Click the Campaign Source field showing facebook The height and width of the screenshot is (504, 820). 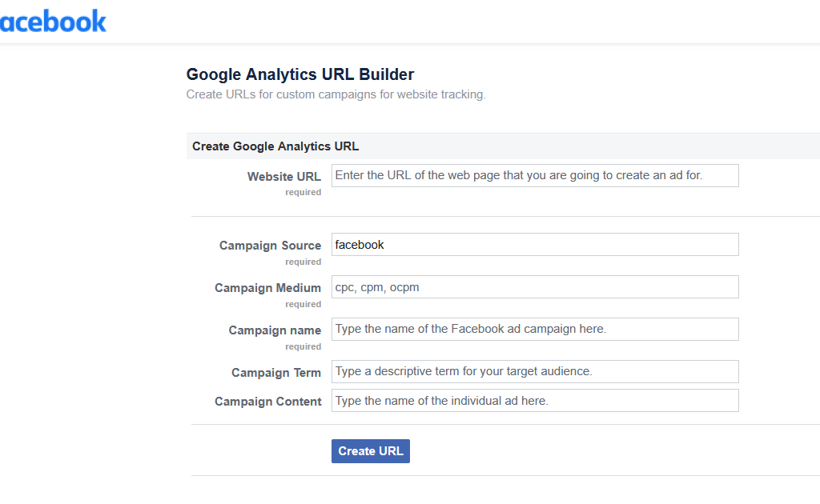(x=535, y=244)
